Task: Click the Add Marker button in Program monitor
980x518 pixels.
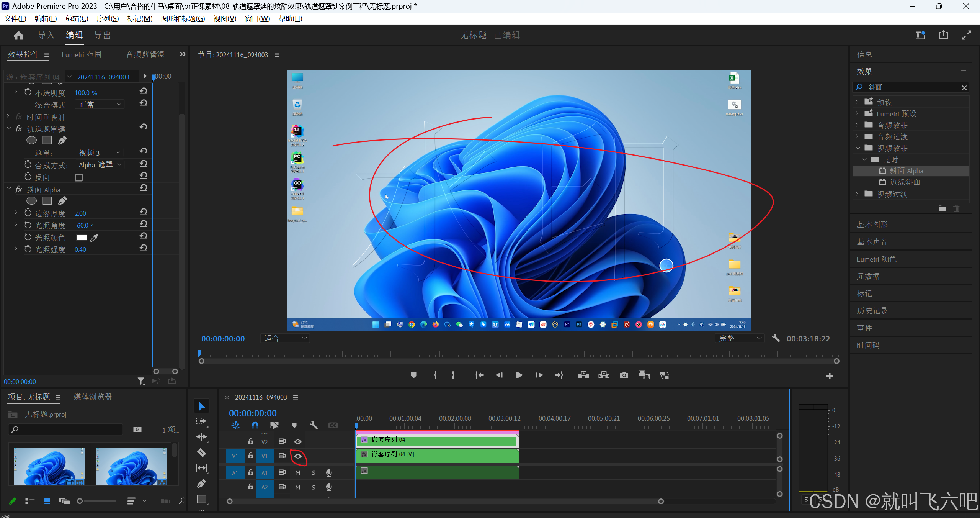Action: tap(413, 375)
